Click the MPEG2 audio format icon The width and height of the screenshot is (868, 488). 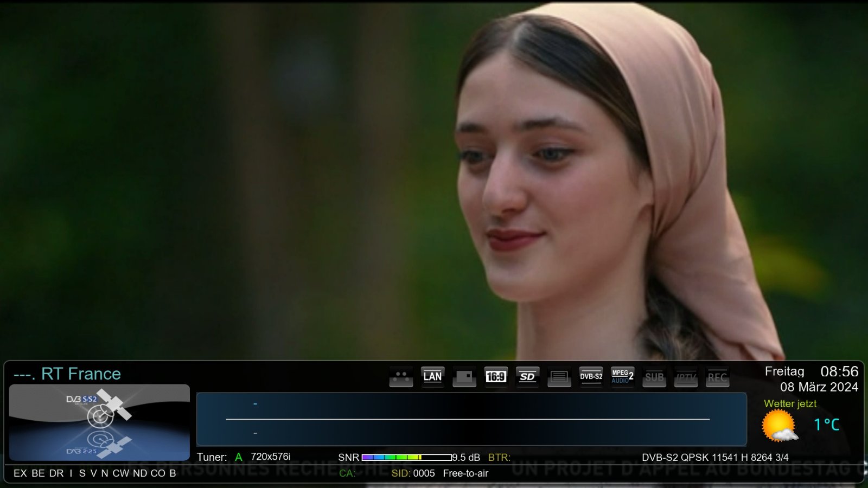622,377
